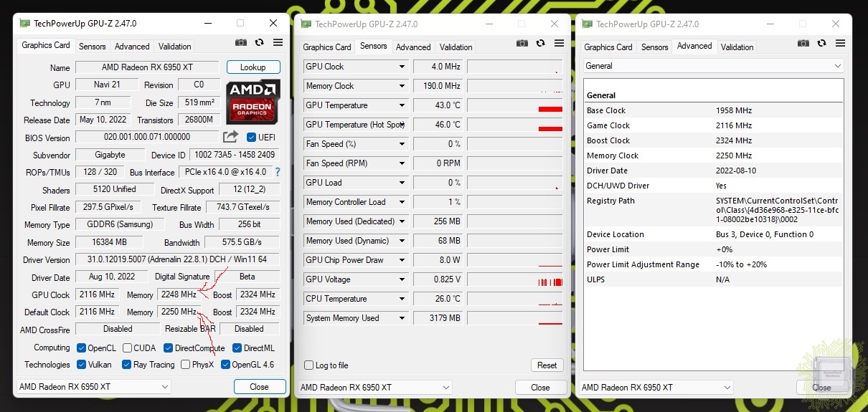
Task: Open Fan Speed (%) sensor dropdown
Action: tap(402, 144)
